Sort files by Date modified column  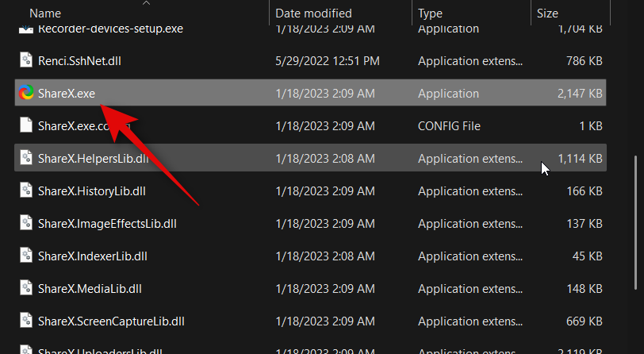[x=314, y=13]
